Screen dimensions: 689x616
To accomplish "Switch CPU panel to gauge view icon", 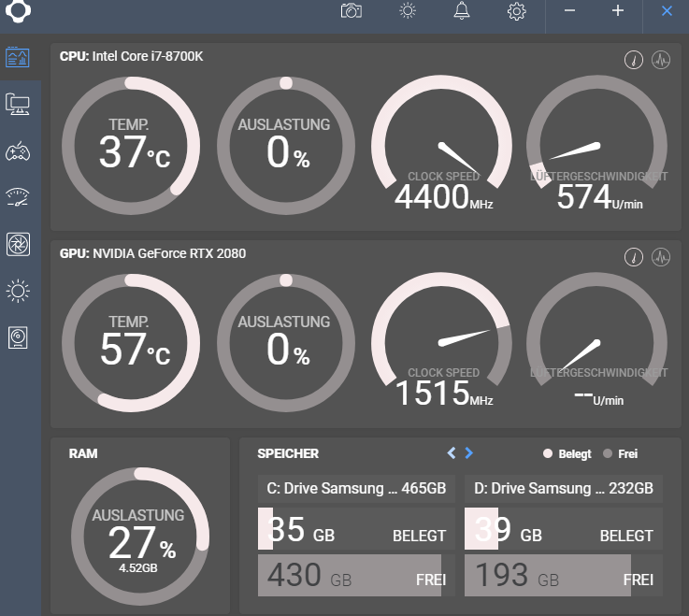I will (634, 60).
